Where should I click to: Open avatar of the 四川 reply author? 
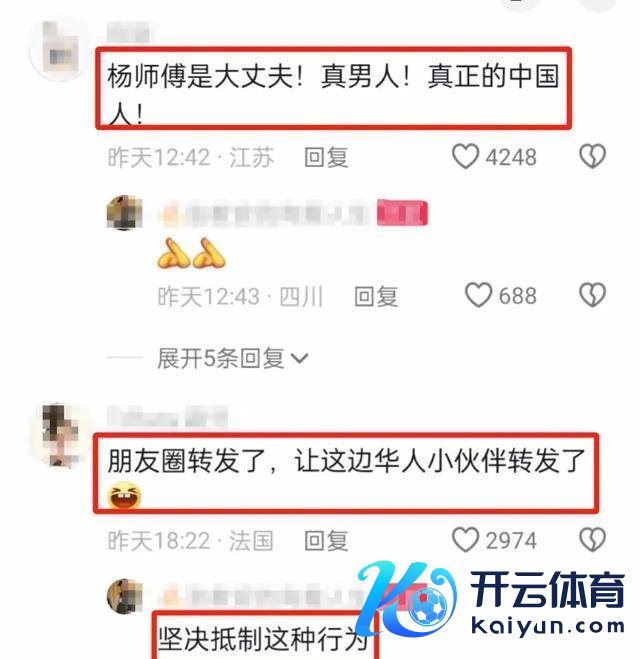pyautogui.click(x=124, y=213)
